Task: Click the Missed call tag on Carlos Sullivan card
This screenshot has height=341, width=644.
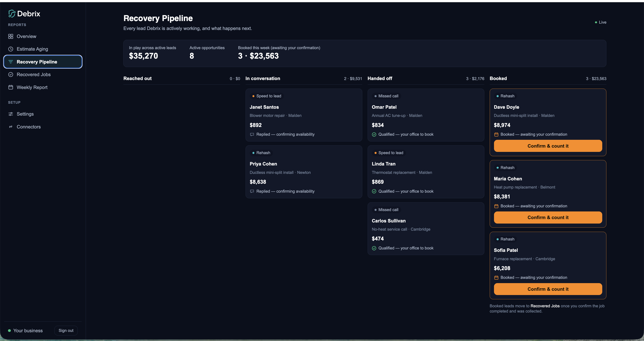Action: tap(386, 210)
